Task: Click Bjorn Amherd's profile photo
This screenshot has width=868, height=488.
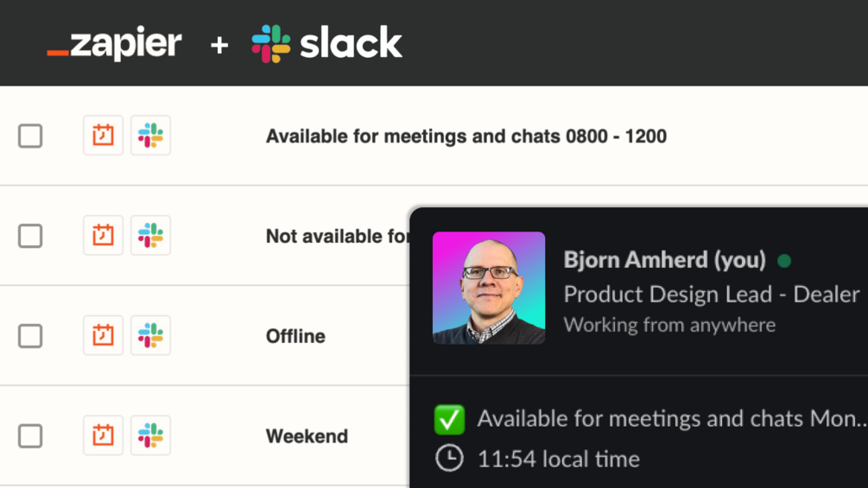Action: pos(489,288)
